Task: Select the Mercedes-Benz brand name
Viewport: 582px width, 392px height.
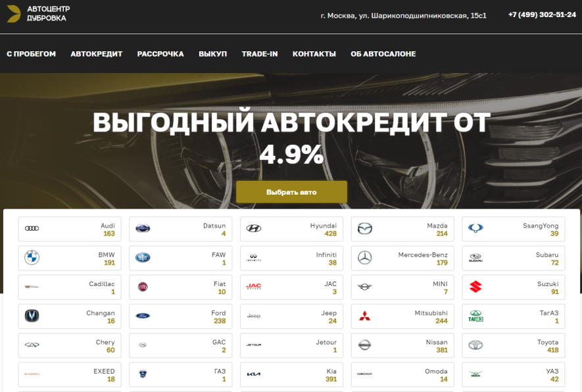Action: coord(423,255)
